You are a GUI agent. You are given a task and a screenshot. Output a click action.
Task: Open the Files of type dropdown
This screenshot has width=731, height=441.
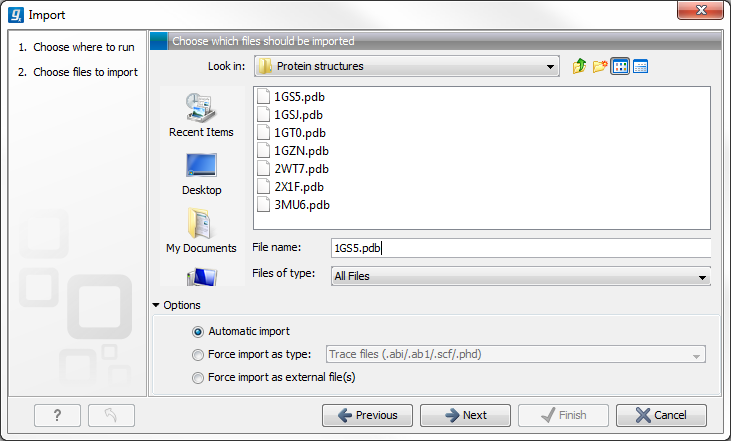click(521, 276)
